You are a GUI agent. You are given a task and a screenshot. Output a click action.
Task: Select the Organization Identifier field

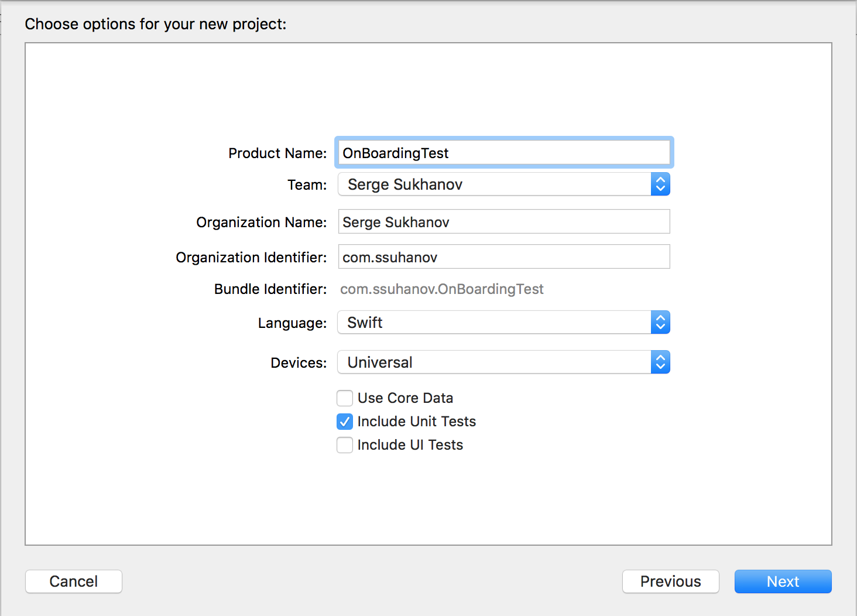[x=503, y=257]
